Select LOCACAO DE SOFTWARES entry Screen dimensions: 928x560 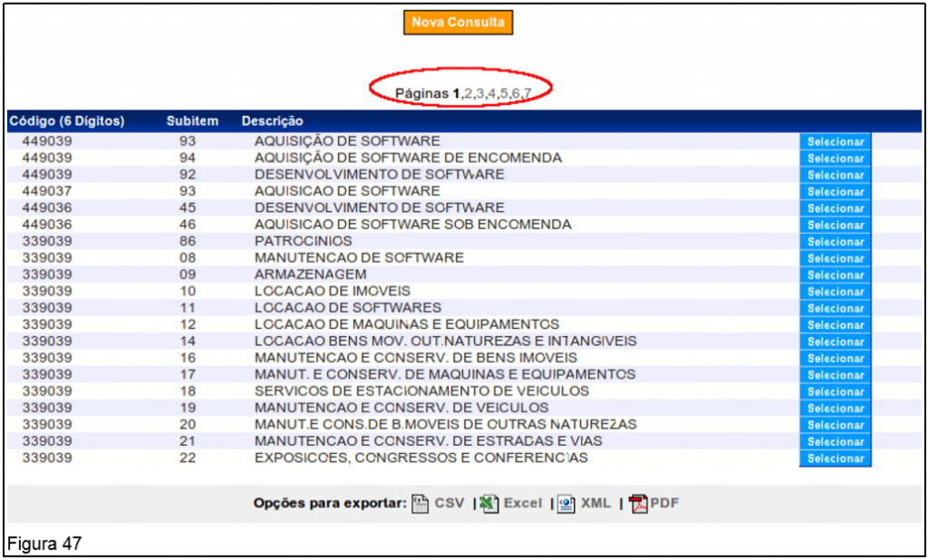(835, 309)
